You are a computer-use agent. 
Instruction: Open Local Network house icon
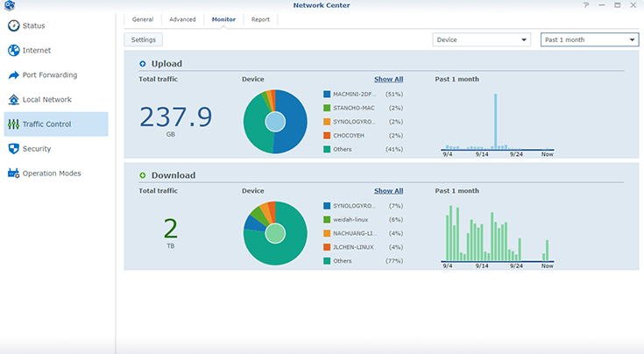tap(13, 99)
